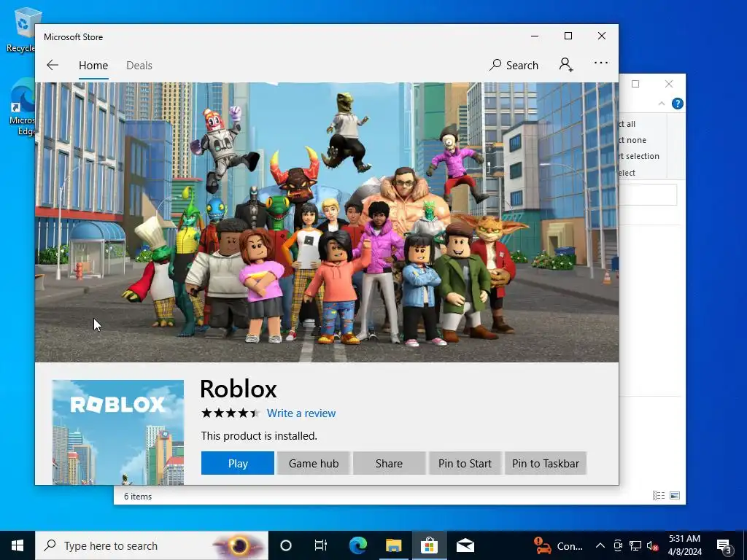
Task: Collapse the File Explorer ribbon chevron
Action: [x=661, y=104]
